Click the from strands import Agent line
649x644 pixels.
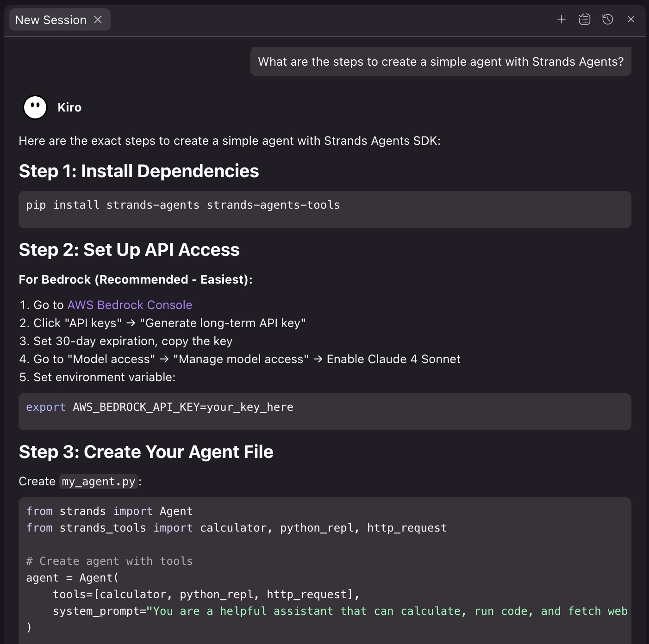[109, 511]
